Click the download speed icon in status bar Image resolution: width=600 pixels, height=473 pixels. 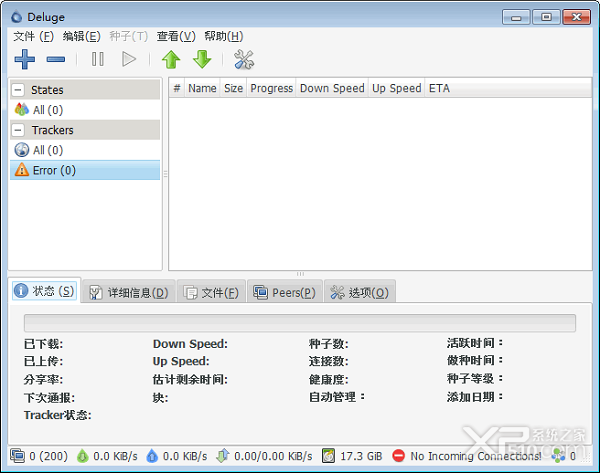(x=82, y=456)
